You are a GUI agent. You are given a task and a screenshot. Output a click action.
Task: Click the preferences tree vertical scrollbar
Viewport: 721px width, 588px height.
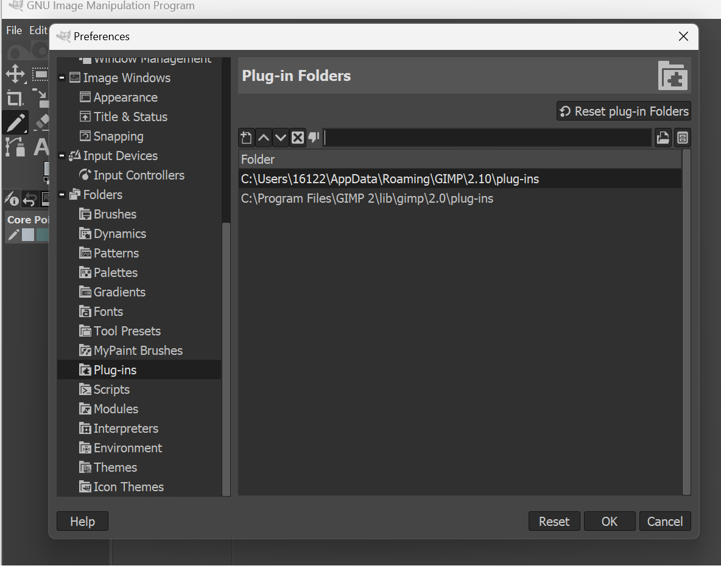[226, 359]
